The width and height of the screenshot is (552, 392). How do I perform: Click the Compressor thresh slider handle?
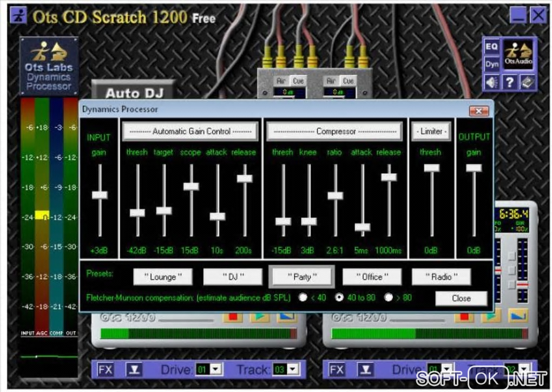[283, 221]
